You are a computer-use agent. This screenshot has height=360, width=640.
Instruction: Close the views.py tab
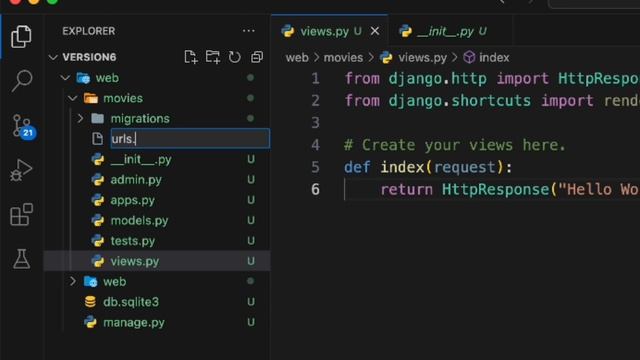[375, 31]
